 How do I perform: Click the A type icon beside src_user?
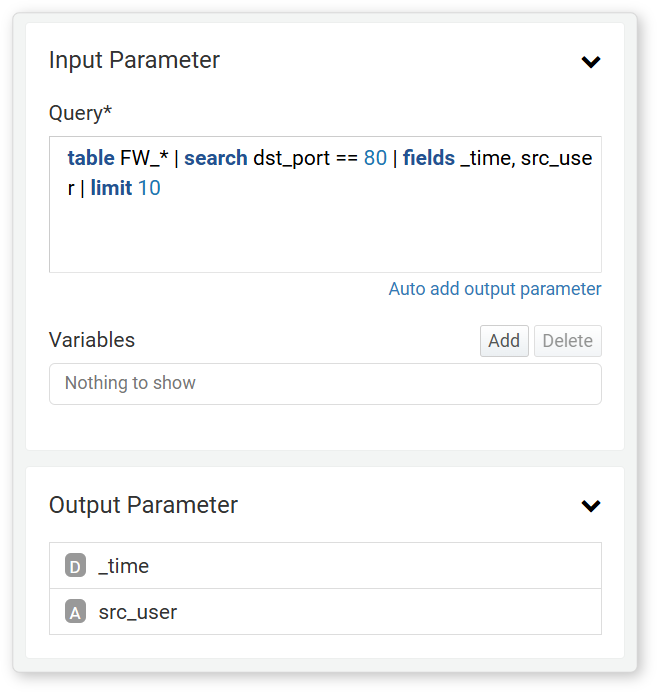click(x=76, y=611)
